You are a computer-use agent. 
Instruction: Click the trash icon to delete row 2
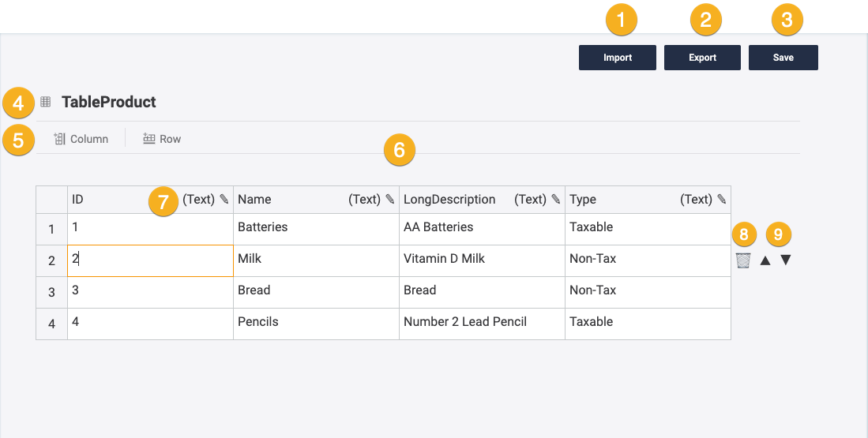point(742,260)
